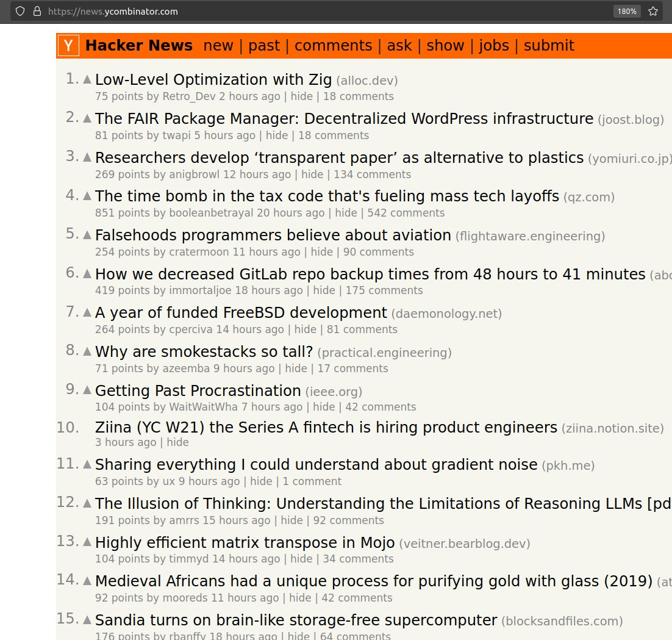Open 'Getting Past Procrastination' article
This screenshot has width=672, height=640.
coord(198,390)
